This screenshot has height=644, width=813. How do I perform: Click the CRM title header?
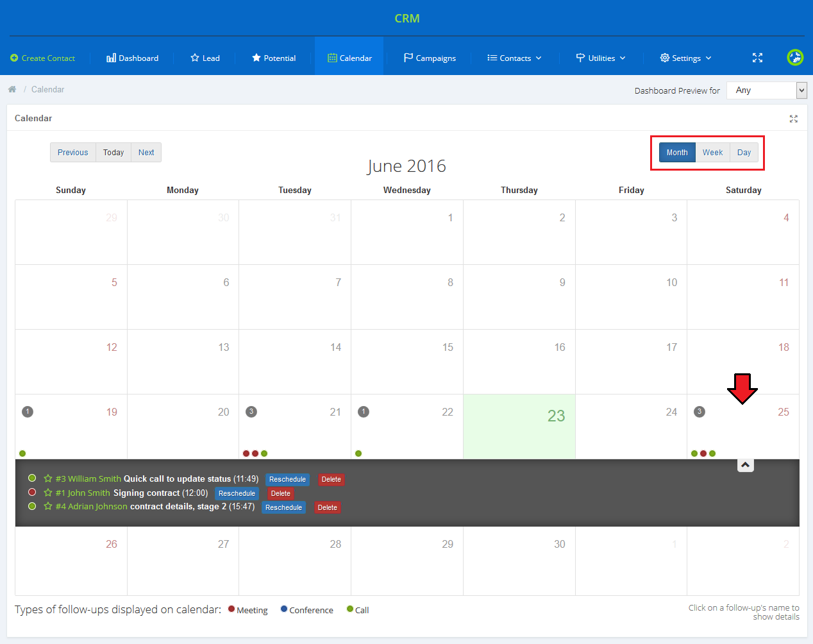click(x=407, y=19)
